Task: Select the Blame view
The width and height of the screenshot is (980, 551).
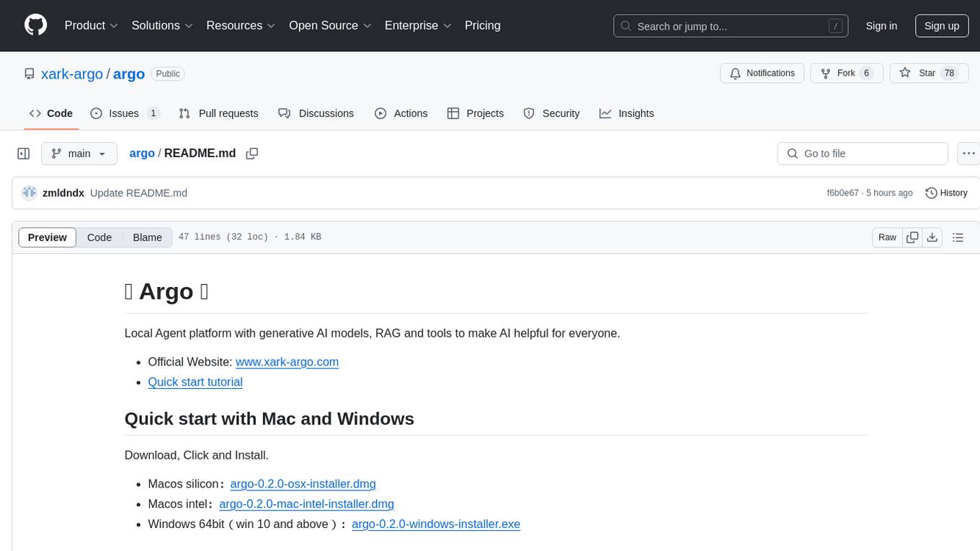Action: coord(148,237)
